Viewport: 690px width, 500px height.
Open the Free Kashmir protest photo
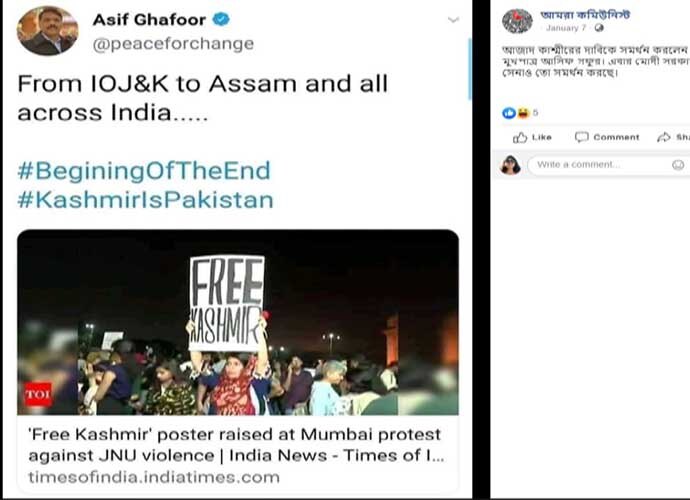click(x=238, y=322)
